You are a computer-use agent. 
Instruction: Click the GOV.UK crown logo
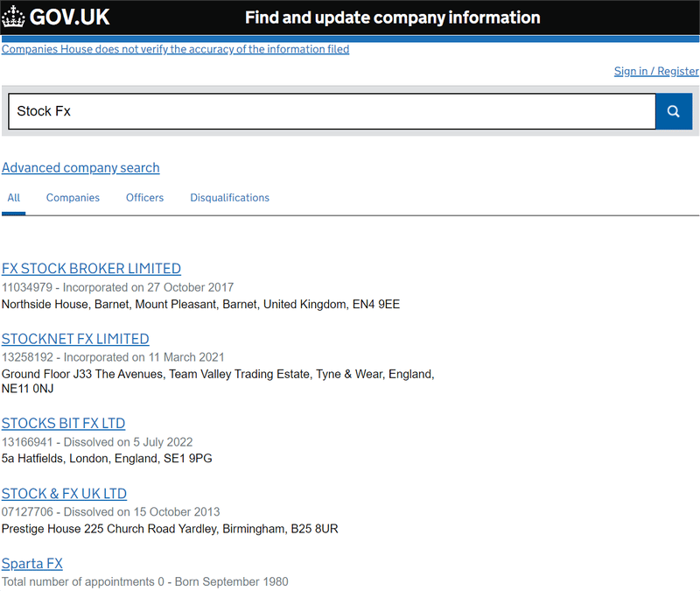coord(56,17)
